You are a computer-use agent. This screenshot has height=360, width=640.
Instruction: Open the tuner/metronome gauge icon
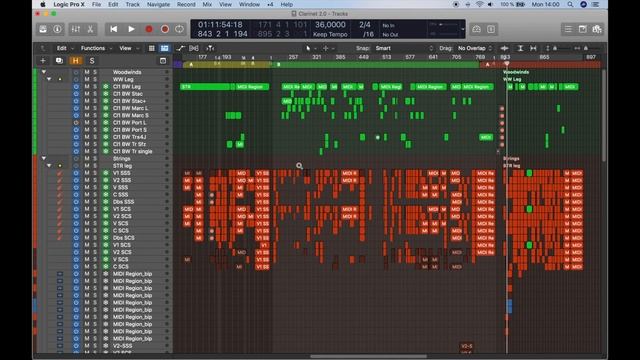[476, 29]
